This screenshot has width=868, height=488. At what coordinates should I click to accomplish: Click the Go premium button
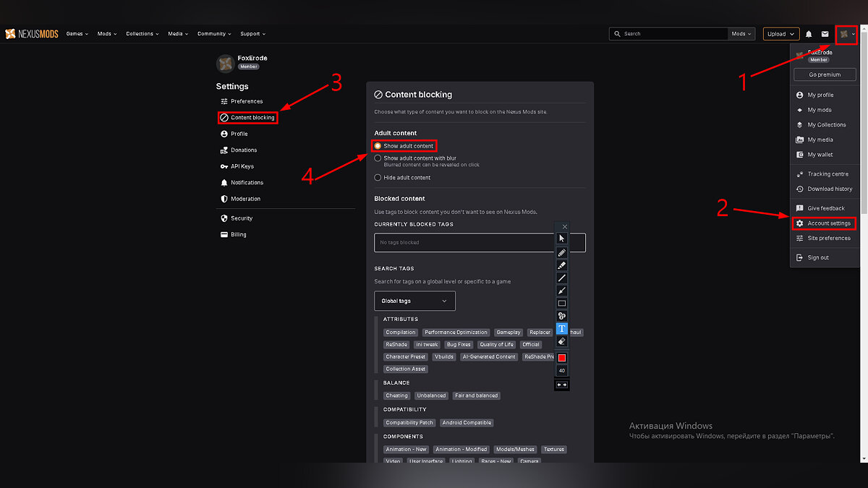point(824,74)
